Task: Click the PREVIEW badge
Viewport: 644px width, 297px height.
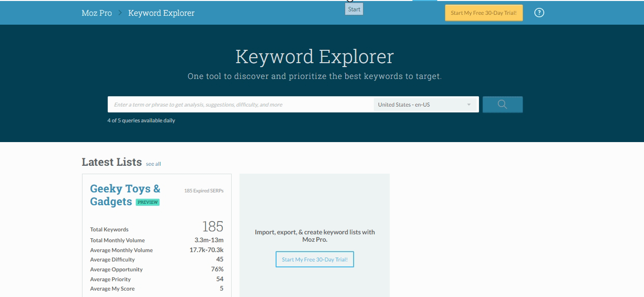Action: [x=148, y=202]
